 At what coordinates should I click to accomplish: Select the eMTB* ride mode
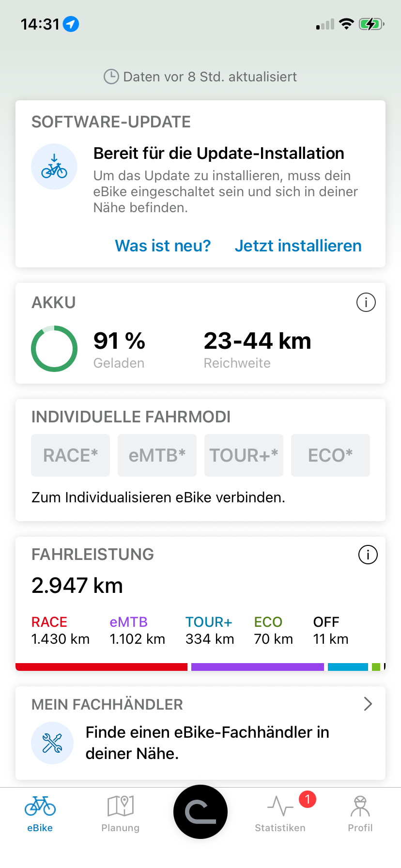157,455
